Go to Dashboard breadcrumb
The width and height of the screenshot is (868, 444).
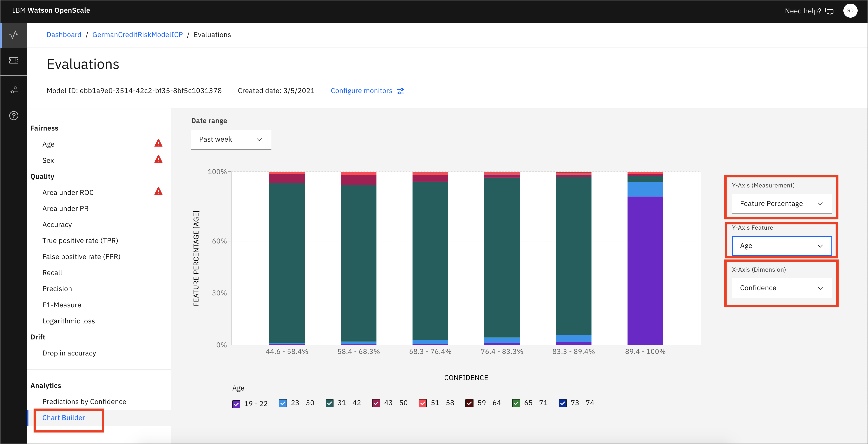[x=64, y=35]
